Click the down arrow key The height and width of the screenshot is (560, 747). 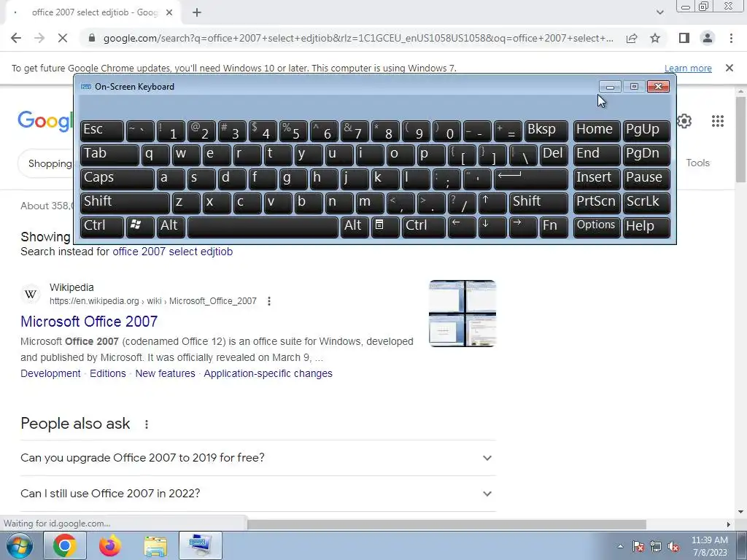(x=492, y=227)
